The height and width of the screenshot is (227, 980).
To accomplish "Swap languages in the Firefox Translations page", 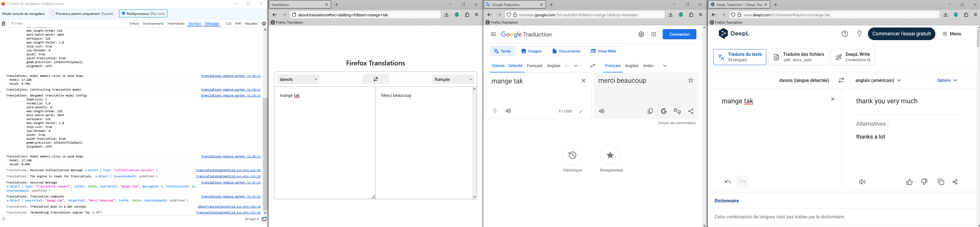I will 375,79.
